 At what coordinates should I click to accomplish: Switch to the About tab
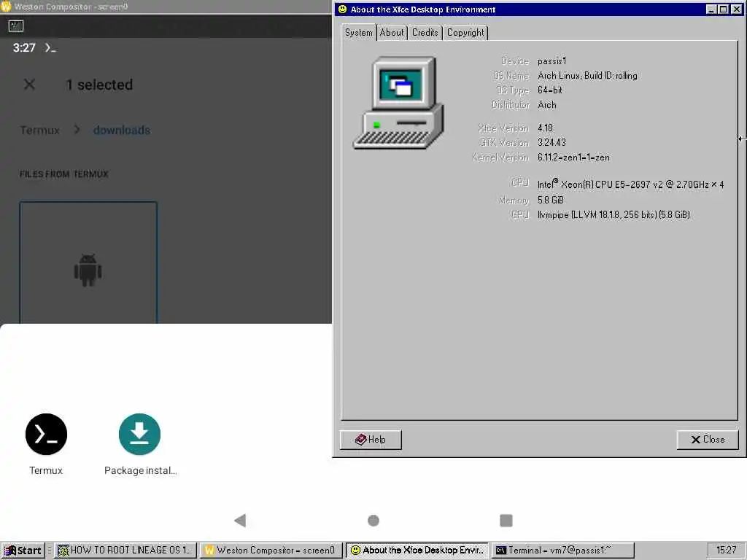(392, 32)
